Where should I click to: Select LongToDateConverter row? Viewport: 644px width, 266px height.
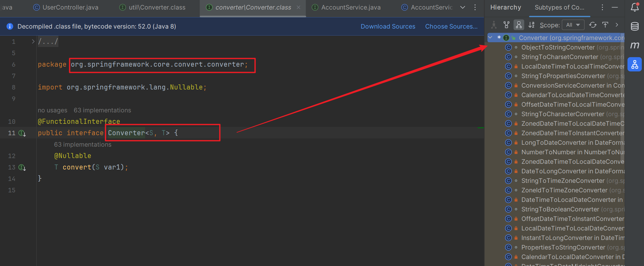click(556, 143)
